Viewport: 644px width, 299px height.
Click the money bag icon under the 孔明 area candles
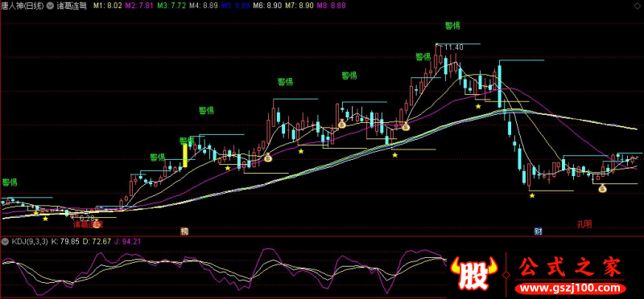coord(602,189)
